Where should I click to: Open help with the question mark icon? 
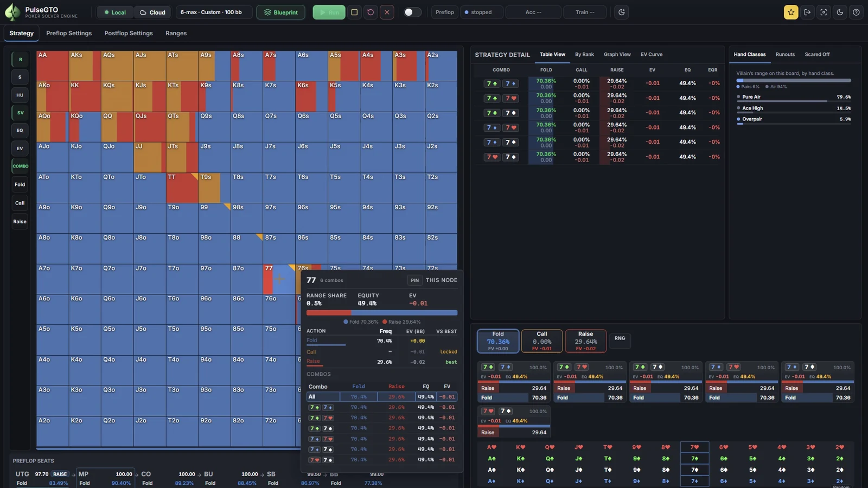[x=856, y=12]
